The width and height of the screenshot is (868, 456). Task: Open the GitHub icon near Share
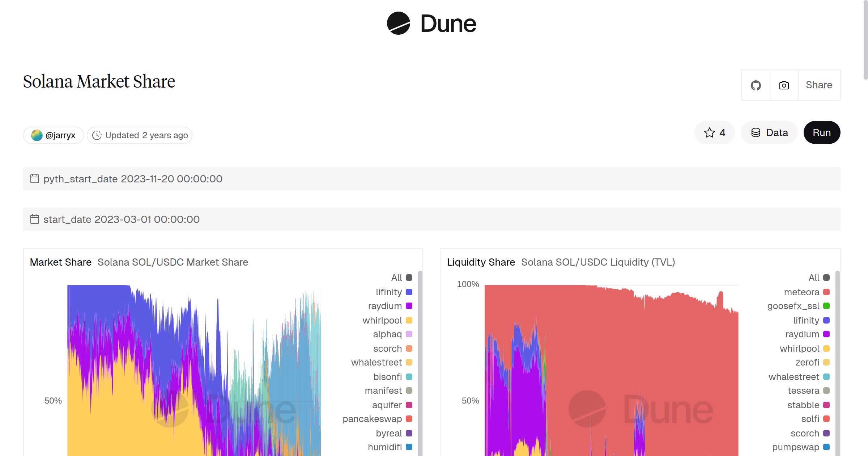756,85
